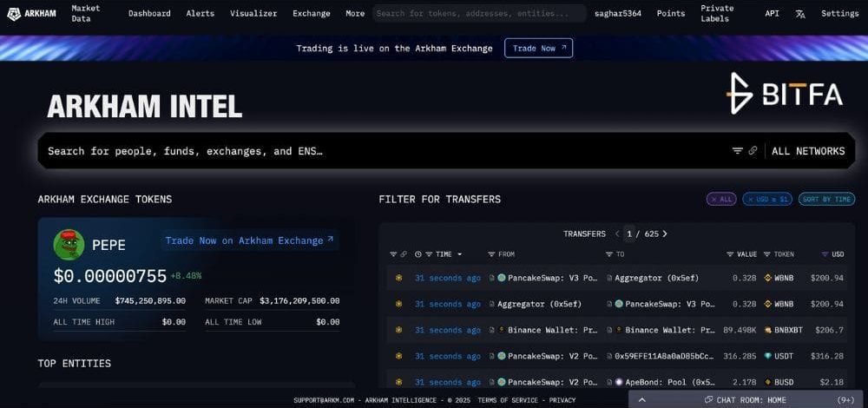Click the copy icon before Aggregator (0x5ef) in the first row

click(x=609, y=278)
